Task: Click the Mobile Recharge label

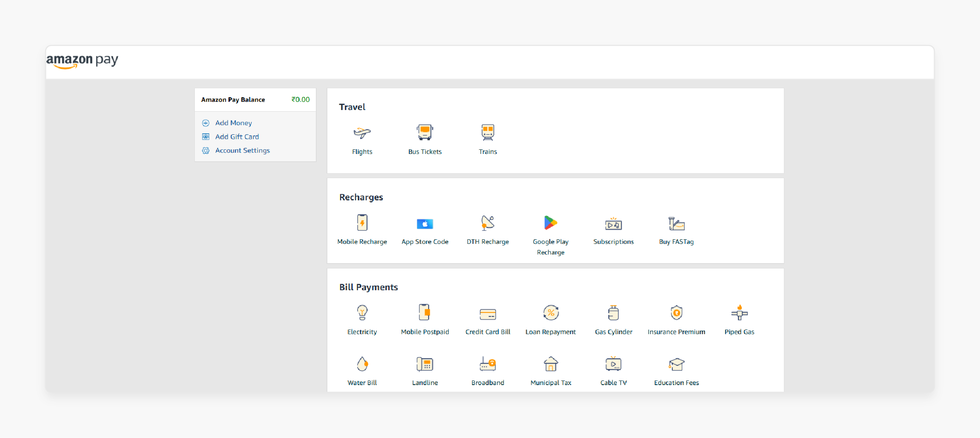Action: pyautogui.click(x=362, y=242)
